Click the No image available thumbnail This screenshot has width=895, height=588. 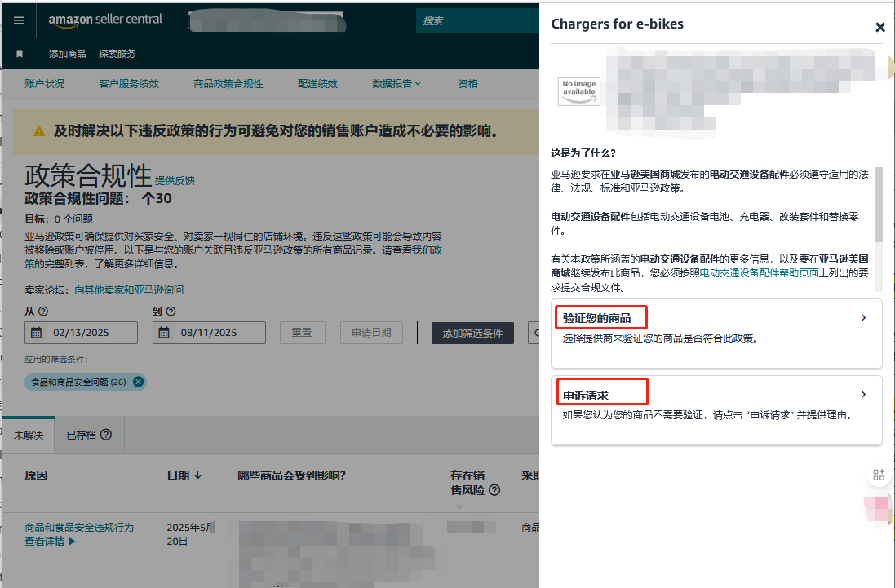pos(578,91)
